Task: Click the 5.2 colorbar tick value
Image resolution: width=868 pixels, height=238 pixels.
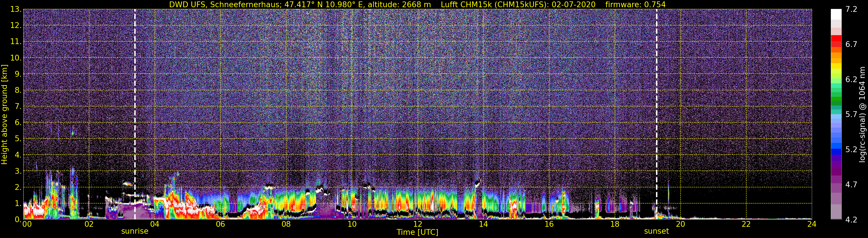Action: [851, 149]
